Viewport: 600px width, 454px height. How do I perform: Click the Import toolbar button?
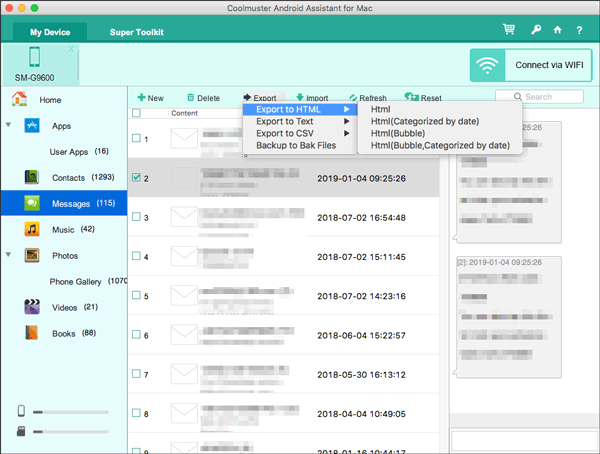click(312, 98)
